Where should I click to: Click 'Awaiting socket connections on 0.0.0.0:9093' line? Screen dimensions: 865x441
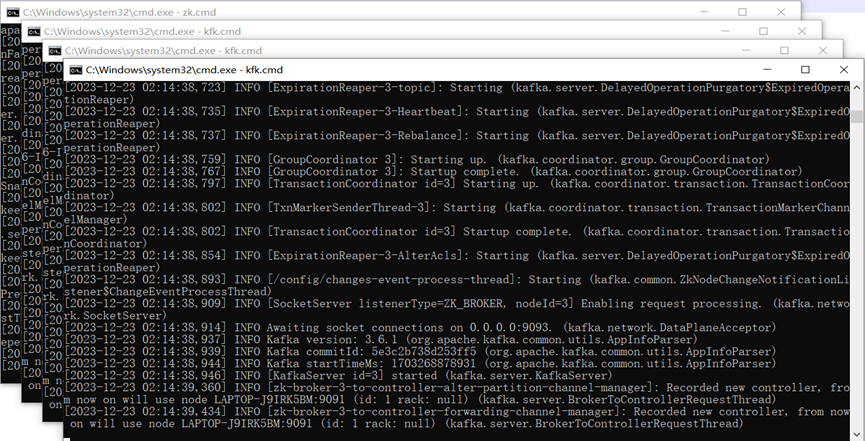click(x=420, y=327)
